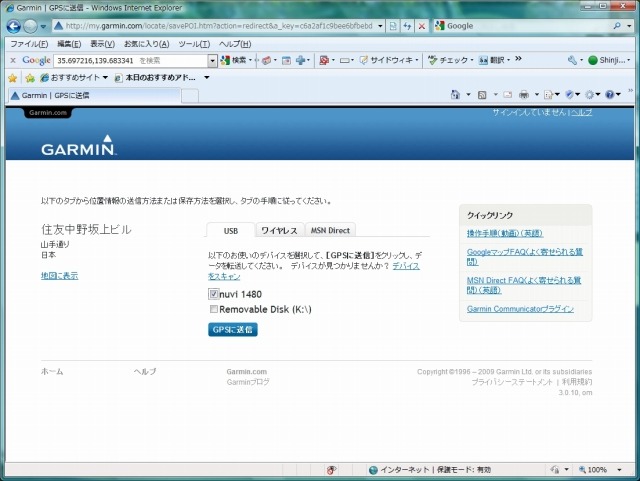Expand the Google toolbar search history dropdown
Viewport: 640px width, 481px height.
pyautogui.click(x=212, y=61)
